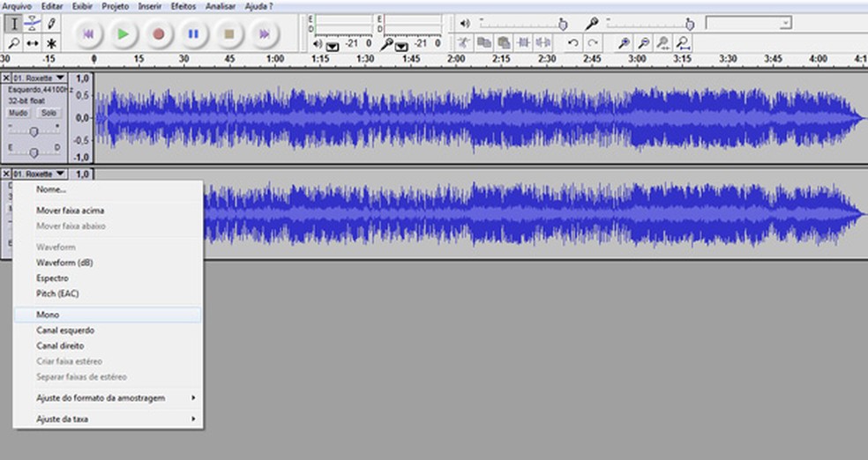Viewport: 868px width, 460px height.
Task: Zoom out using the edit toolbar magnifier
Action: [644, 42]
